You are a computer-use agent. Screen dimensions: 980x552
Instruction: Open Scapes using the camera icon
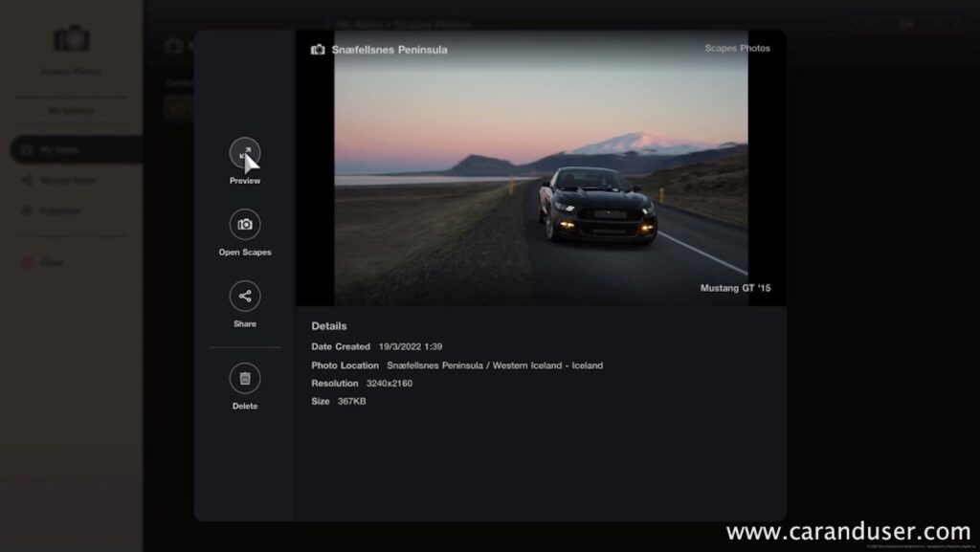click(x=245, y=224)
